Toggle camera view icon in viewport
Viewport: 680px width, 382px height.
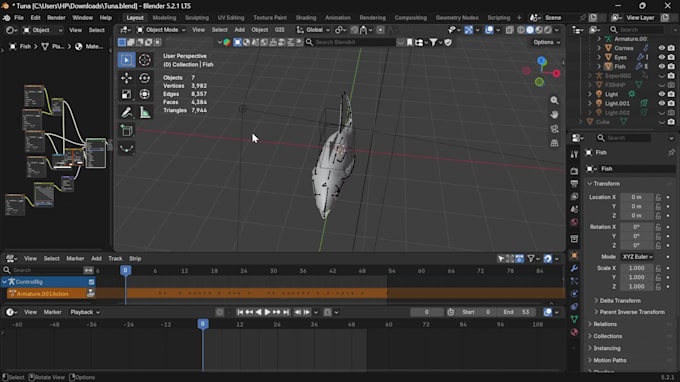tap(554, 129)
